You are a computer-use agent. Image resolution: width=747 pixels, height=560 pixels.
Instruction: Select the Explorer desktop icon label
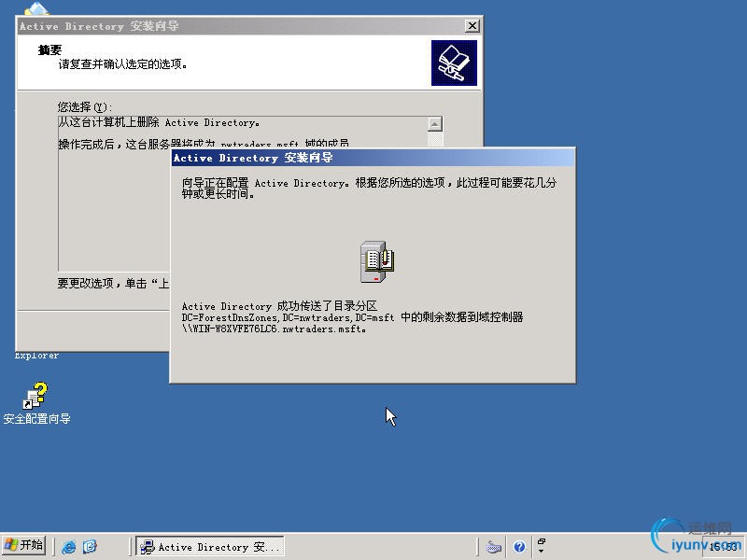[36, 356]
